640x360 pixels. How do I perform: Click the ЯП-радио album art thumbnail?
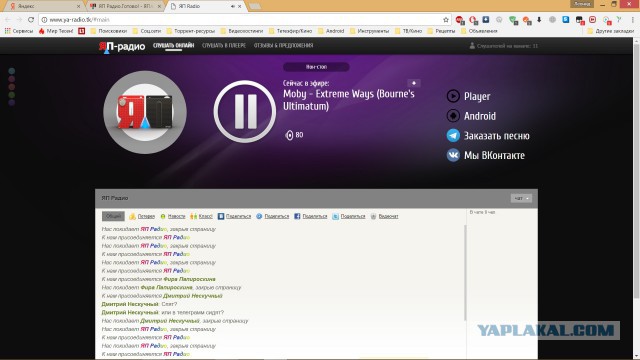coord(145,112)
